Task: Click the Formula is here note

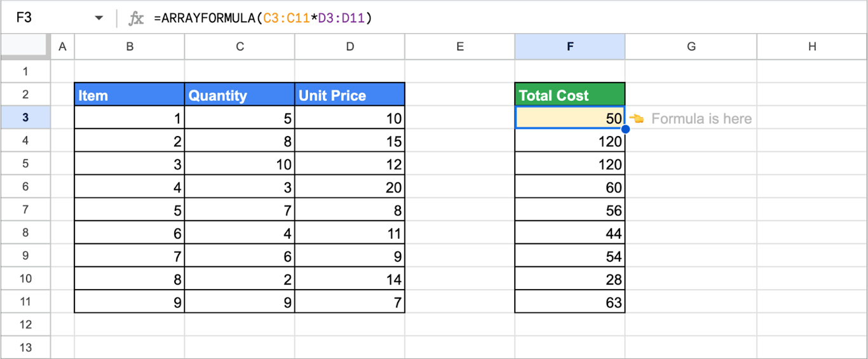Action: click(x=702, y=119)
